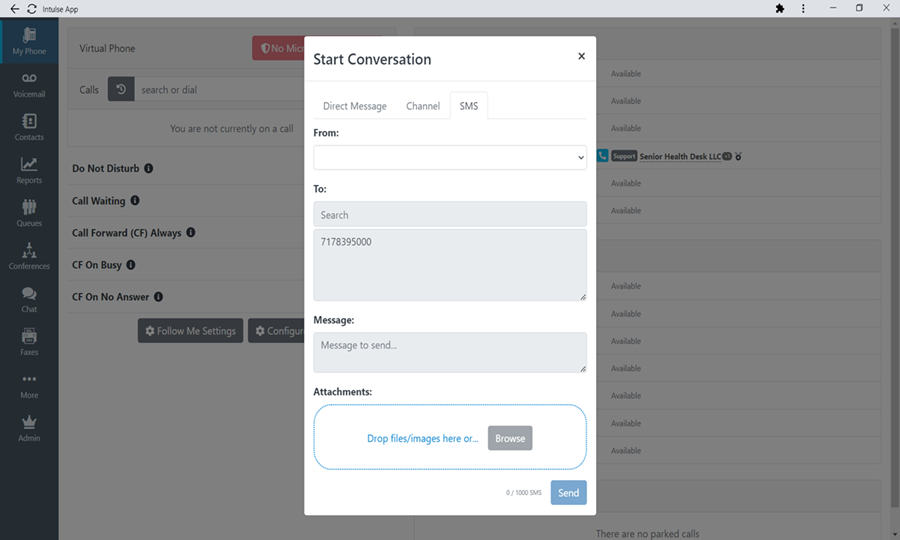Expand the More menu in the sidebar
Viewport: 900px width, 540px height.
coord(29,385)
